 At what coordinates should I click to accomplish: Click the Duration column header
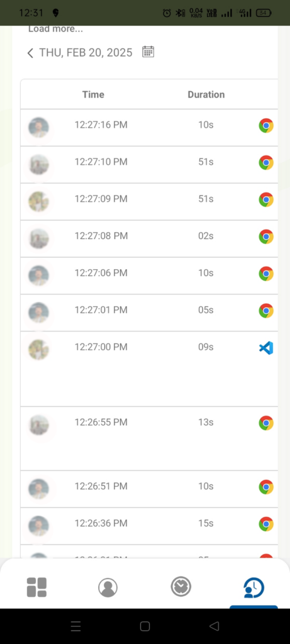click(x=206, y=94)
